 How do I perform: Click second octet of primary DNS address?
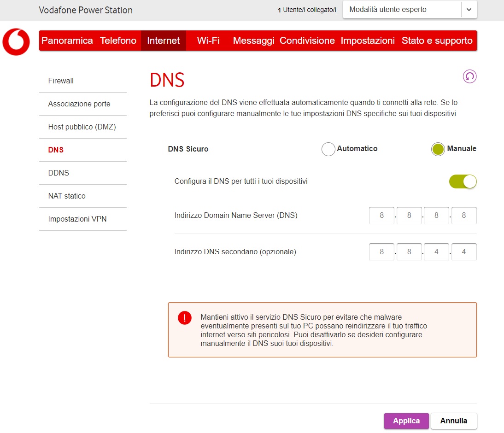(x=409, y=216)
